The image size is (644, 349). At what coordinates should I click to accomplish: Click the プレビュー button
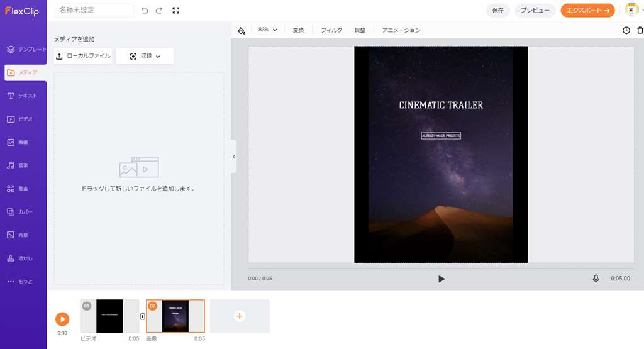[x=535, y=10]
